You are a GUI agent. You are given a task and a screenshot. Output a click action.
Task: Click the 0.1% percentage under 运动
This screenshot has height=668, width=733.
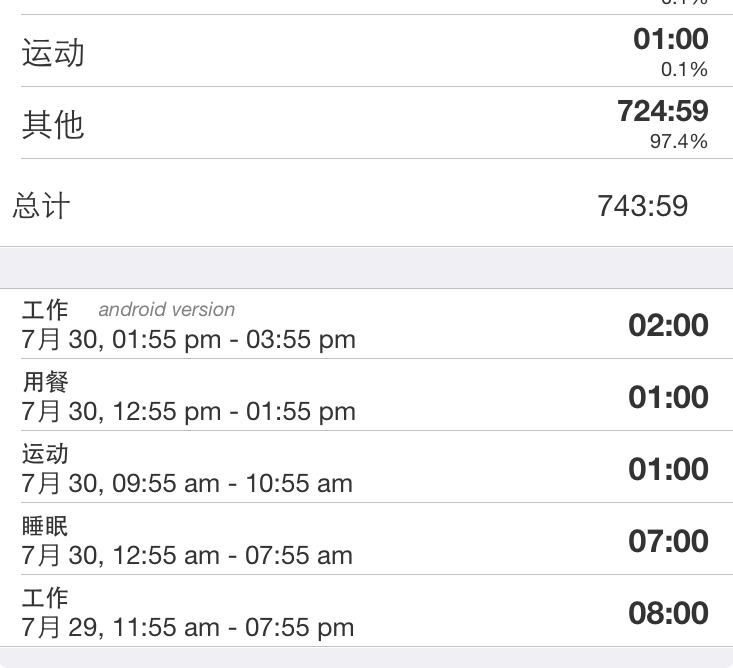point(684,69)
